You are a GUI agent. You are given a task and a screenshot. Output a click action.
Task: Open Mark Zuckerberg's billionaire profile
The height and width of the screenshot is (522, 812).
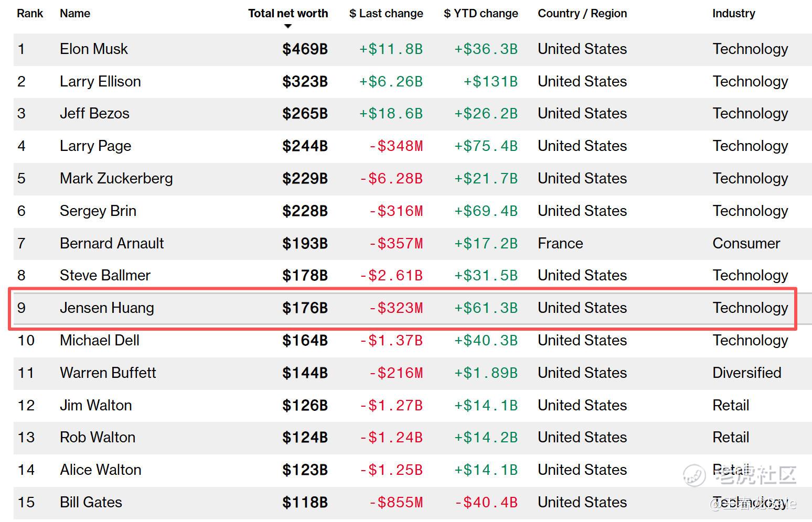(116, 179)
